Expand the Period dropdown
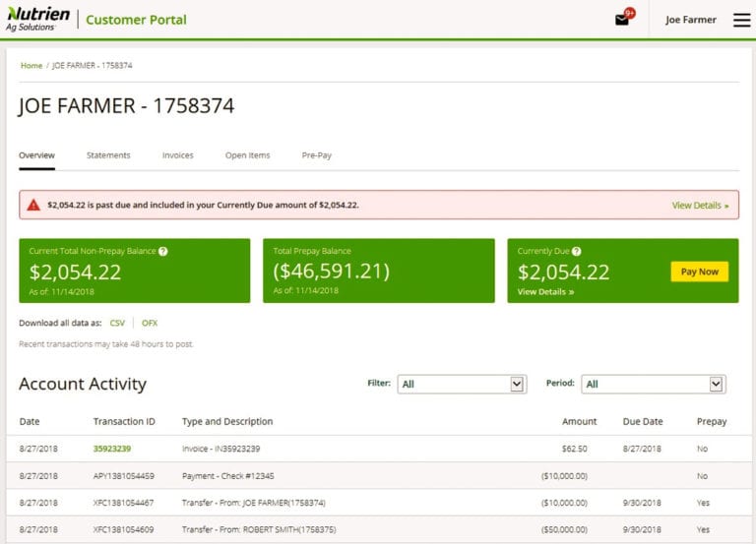Image resolution: width=756 pixels, height=544 pixels. pyautogui.click(x=653, y=384)
